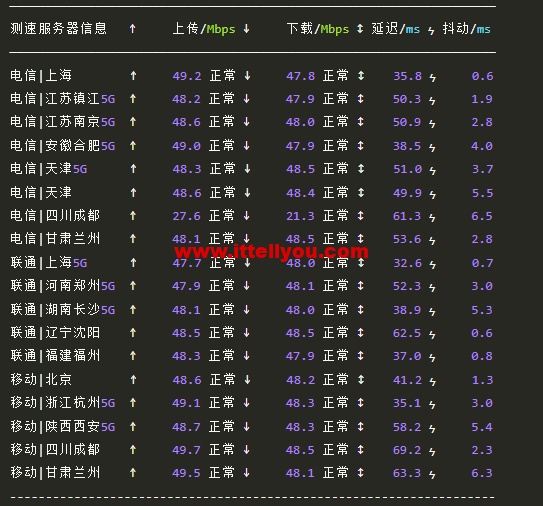
Task: Click latency 35.8 in 电信|上海 row
Action: click(408, 76)
